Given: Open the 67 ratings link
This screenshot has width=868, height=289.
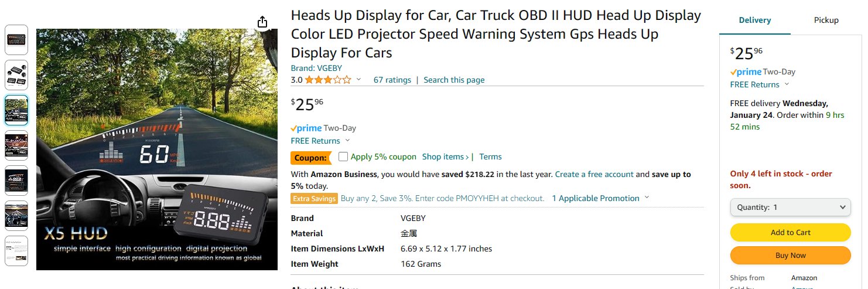Looking at the screenshot, I should (392, 80).
